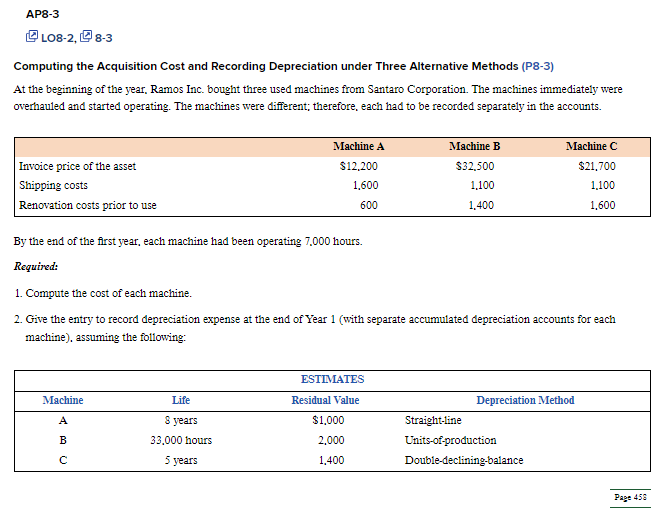Screen dimensions: 668x511
Task: Click the Units-of-production method cell
Action: [x=450, y=440]
